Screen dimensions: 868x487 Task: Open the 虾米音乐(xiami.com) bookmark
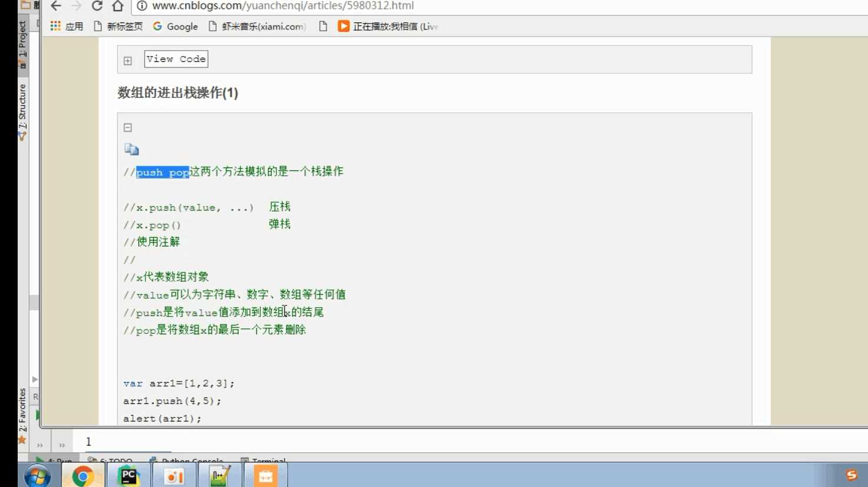tap(257, 26)
